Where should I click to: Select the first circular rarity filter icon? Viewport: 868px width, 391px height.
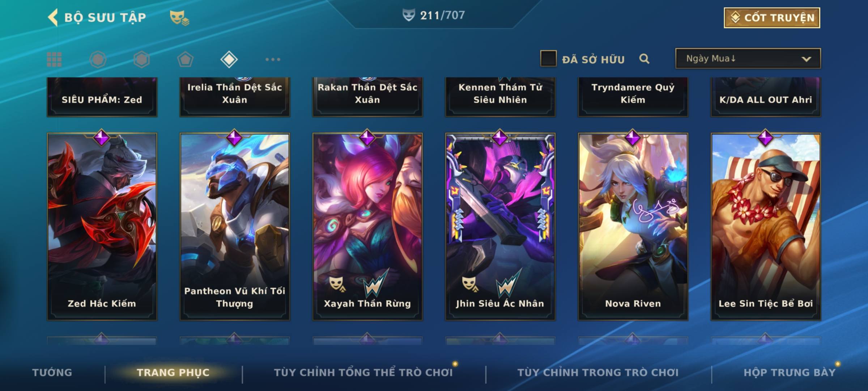[x=98, y=59]
